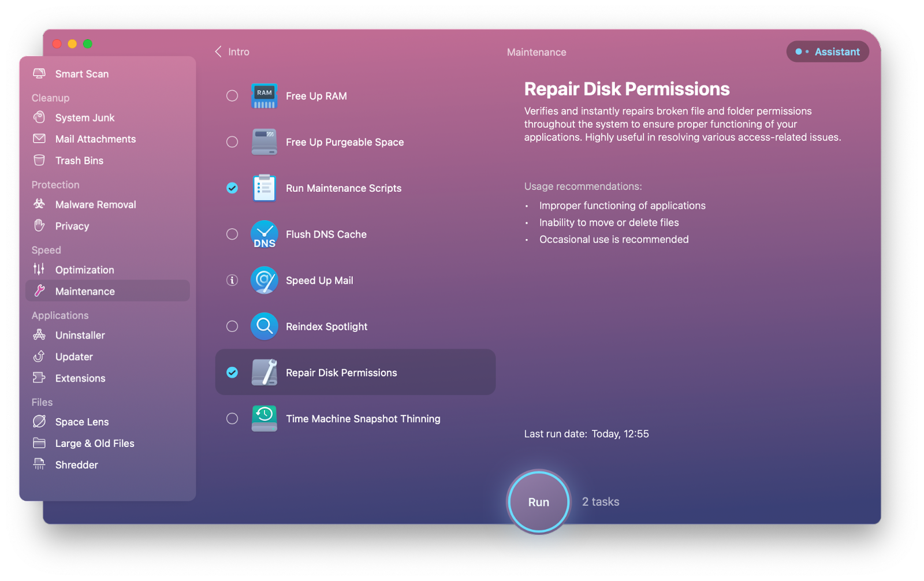This screenshot has height=581, width=924.
Task: Select the System Junk cleanup module
Action: pyautogui.click(x=85, y=117)
